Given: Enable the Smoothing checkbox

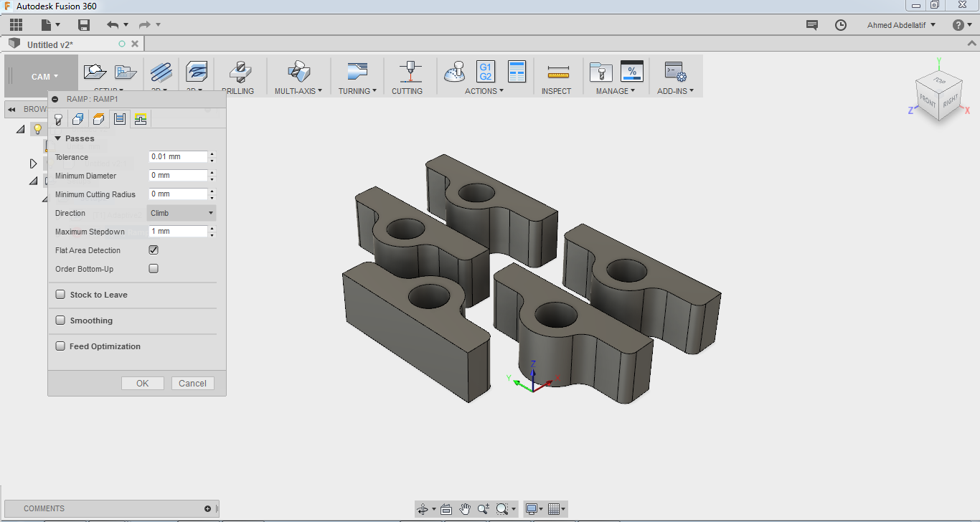Looking at the screenshot, I should 60,321.
